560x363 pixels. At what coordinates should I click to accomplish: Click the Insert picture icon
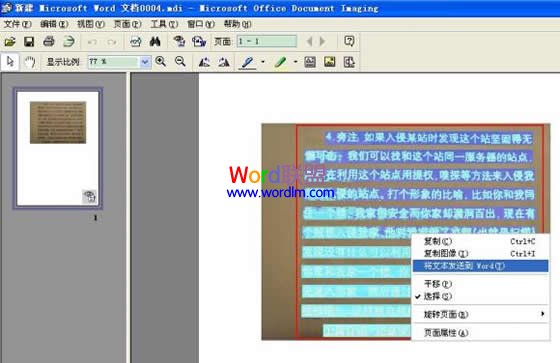(x=329, y=62)
